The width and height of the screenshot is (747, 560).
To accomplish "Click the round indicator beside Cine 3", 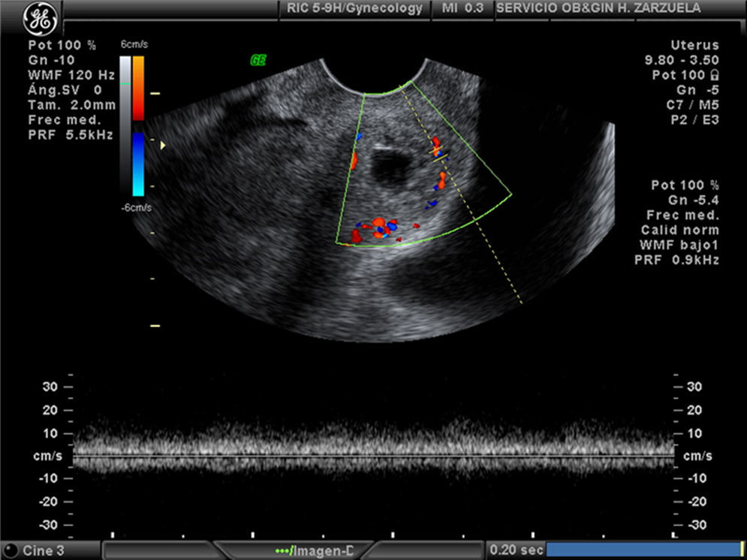I will (11, 550).
